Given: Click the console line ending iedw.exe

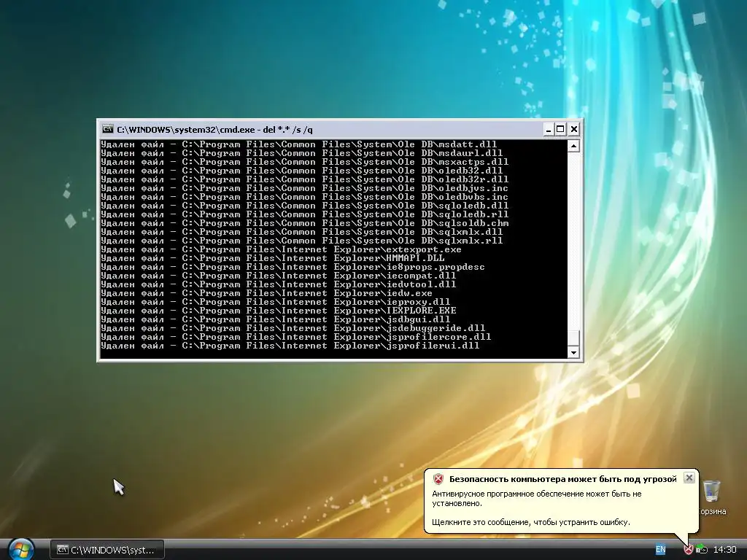Looking at the screenshot, I should point(266,293).
